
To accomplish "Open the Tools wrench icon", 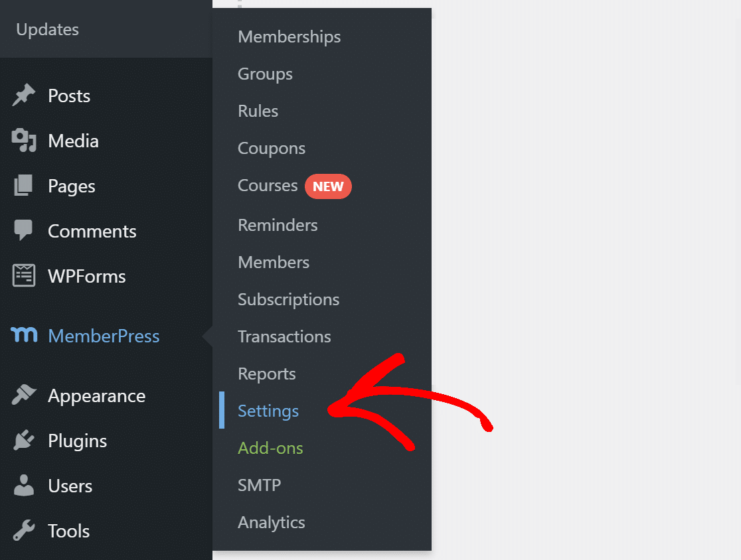I will 24,530.
